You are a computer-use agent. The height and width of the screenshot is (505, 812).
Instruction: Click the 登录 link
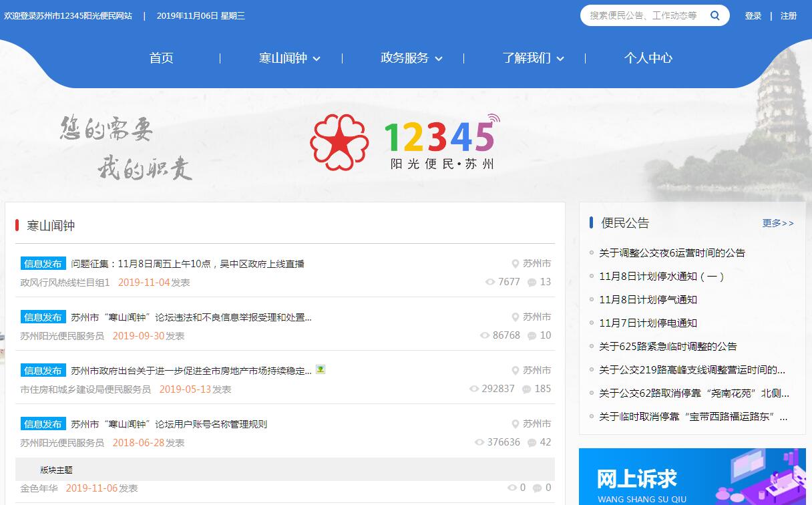click(753, 15)
